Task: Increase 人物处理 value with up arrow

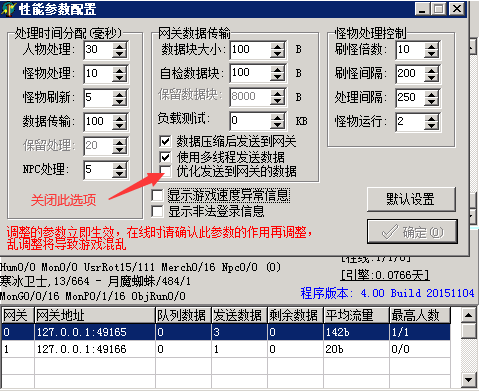Action: point(119,46)
